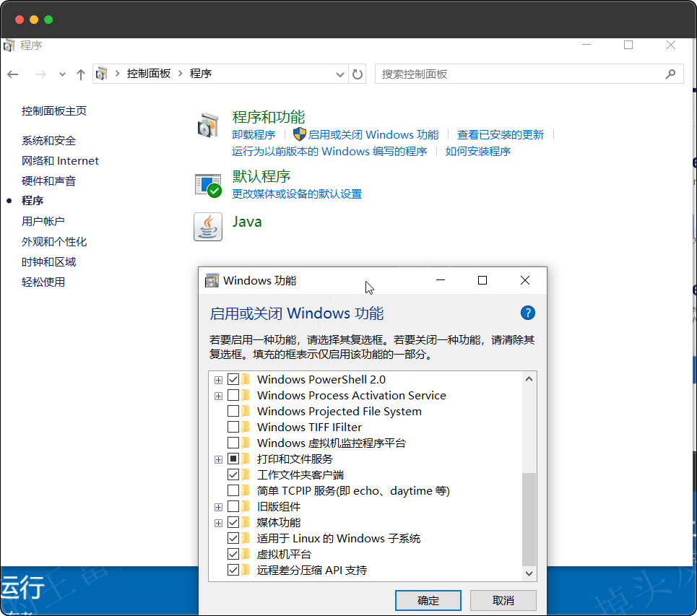This screenshot has width=697, height=616.
Task: Open 系统和安全 category
Action: [48, 140]
